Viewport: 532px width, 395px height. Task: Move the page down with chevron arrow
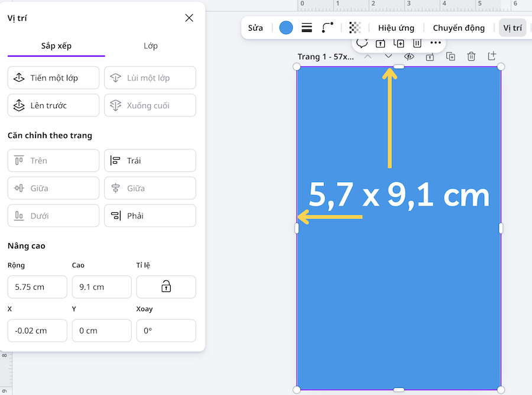[x=388, y=57]
